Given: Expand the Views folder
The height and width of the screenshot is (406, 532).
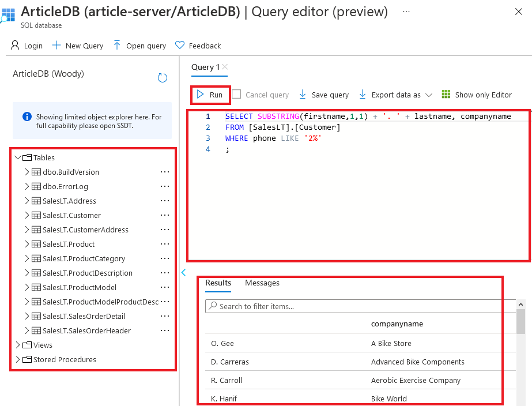Looking at the screenshot, I should [x=18, y=345].
